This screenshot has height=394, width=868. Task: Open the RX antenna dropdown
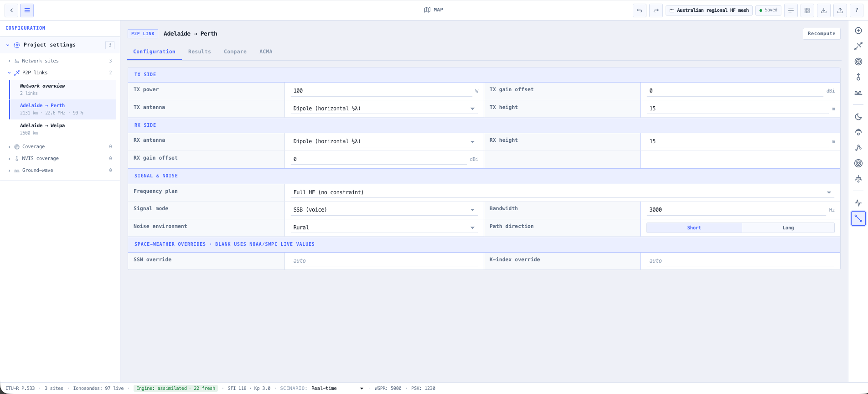[x=384, y=141]
